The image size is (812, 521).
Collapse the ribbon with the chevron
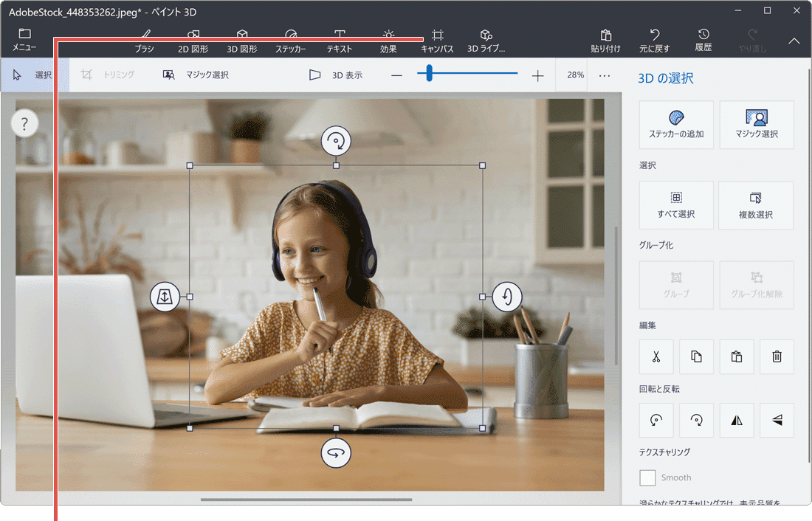[x=794, y=41]
